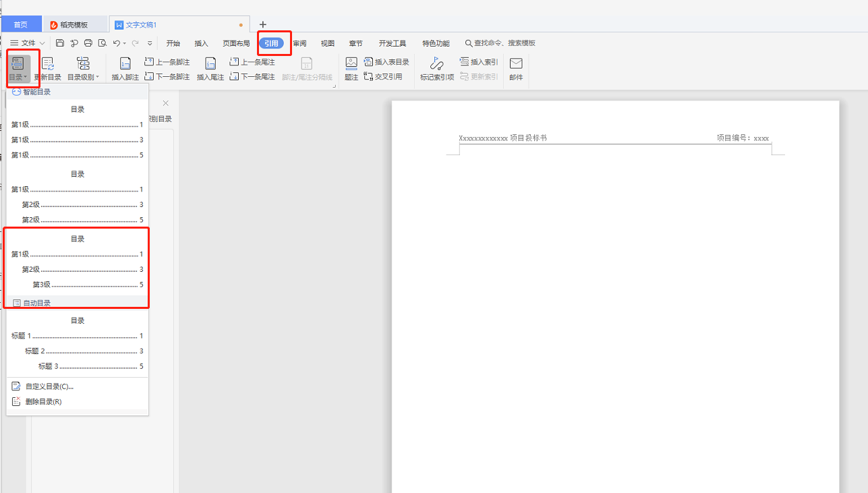Click the save icon in quick toolbar
This screenshot has height=493, width=868.
coord(60,43)
